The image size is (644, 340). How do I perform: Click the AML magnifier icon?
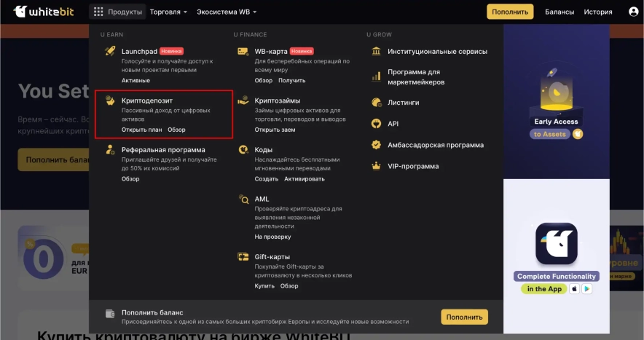click(243, 199)
